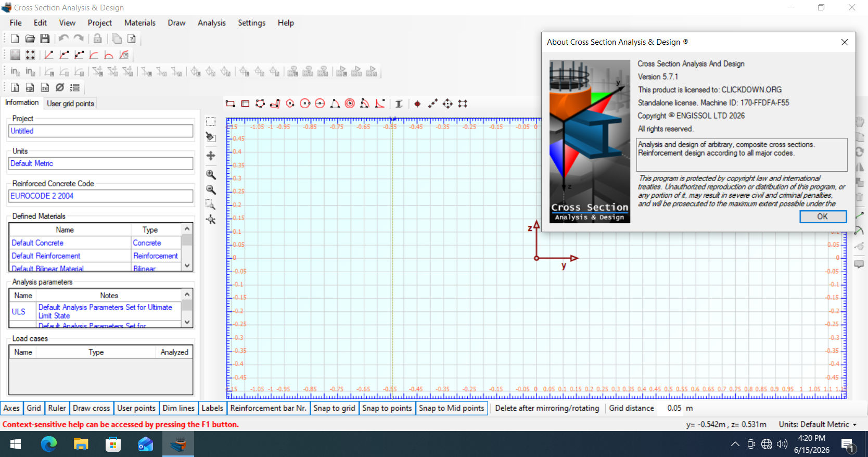This screenshot has height=457, width=868.
Task: Open the help document toolbar icon
Action: click(132, 39)
